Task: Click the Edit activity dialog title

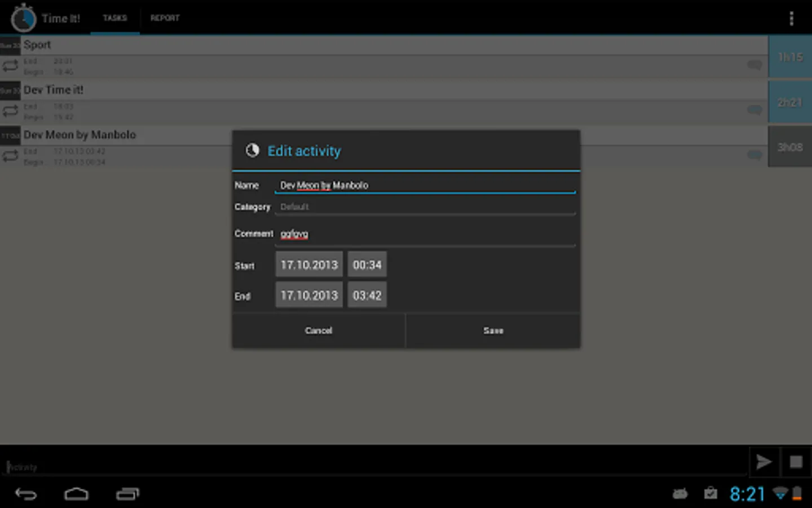Action: pyautogui.click(x=304, y=151)
